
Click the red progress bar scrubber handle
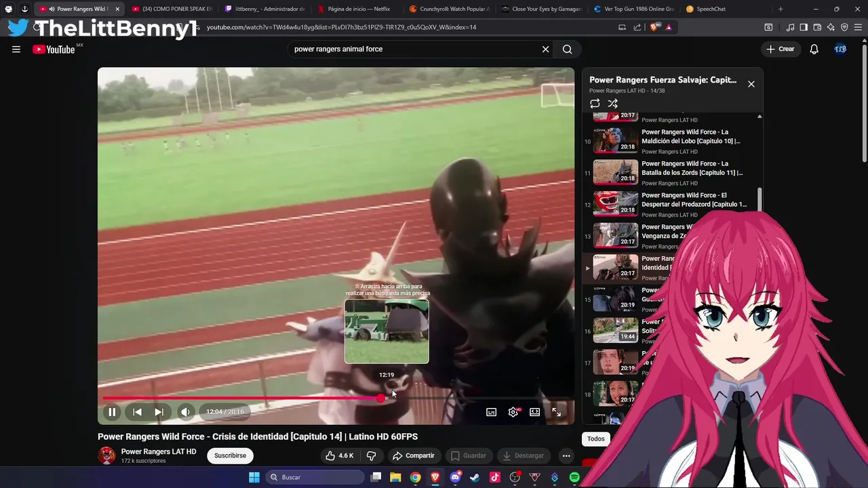coord(381,399)
